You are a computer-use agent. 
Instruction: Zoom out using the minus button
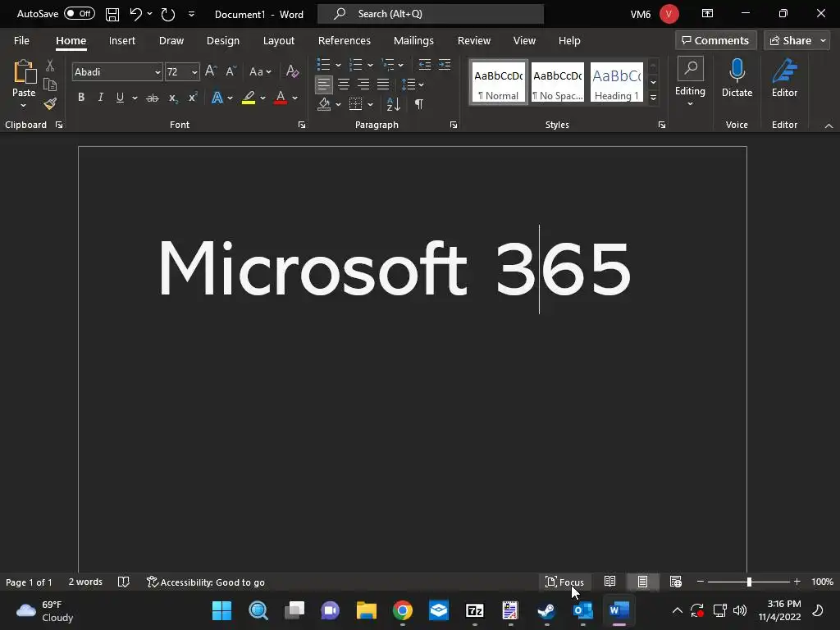[701, 582]
